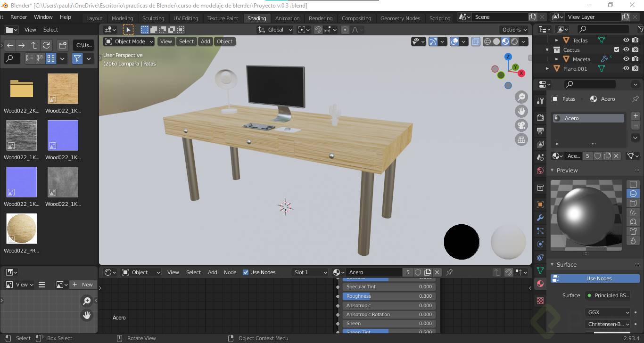Click the pan view hand gizmo in viewport

(x=521, y=111)
